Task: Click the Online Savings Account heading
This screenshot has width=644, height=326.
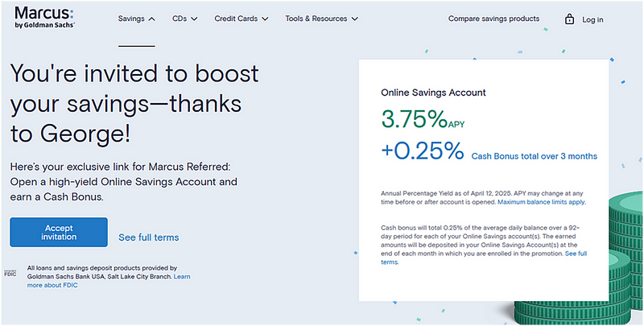Action: pyautogui.click(x=433, y=93)
